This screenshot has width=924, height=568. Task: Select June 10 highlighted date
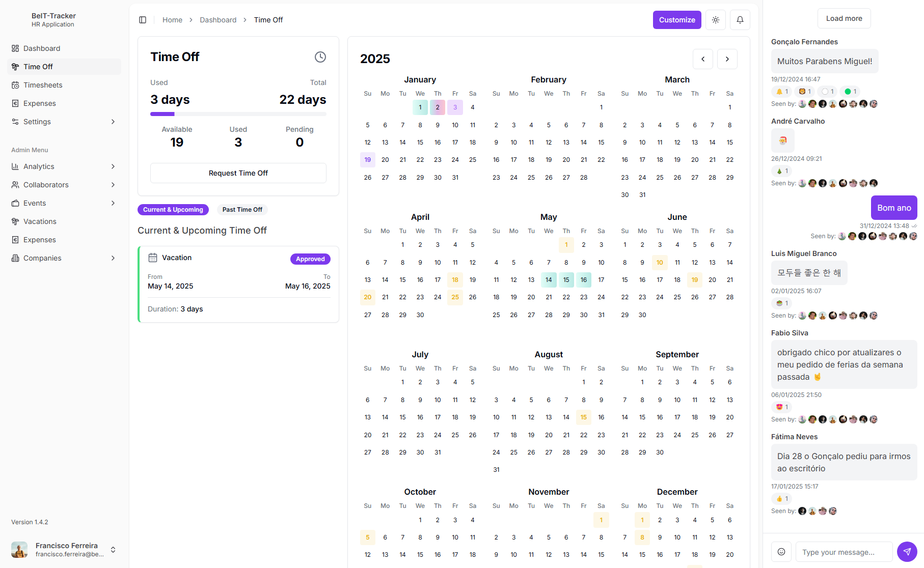[x=660, y=263]
